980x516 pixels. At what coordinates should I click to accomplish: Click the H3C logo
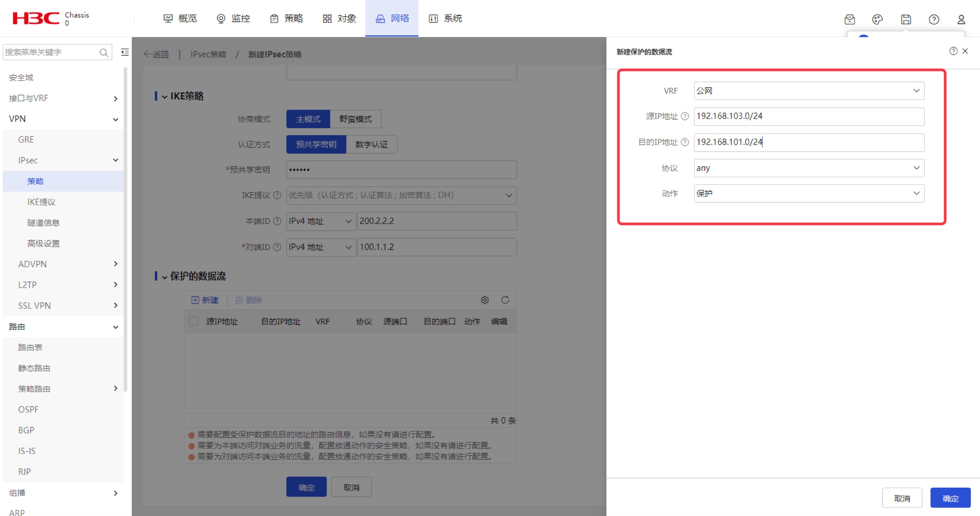coord(36,18)
